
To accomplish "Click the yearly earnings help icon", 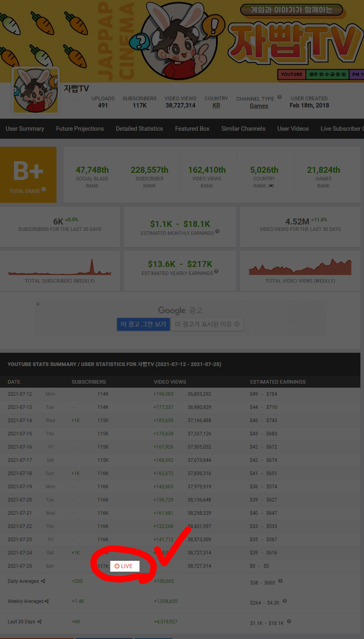I will (216, 271).
